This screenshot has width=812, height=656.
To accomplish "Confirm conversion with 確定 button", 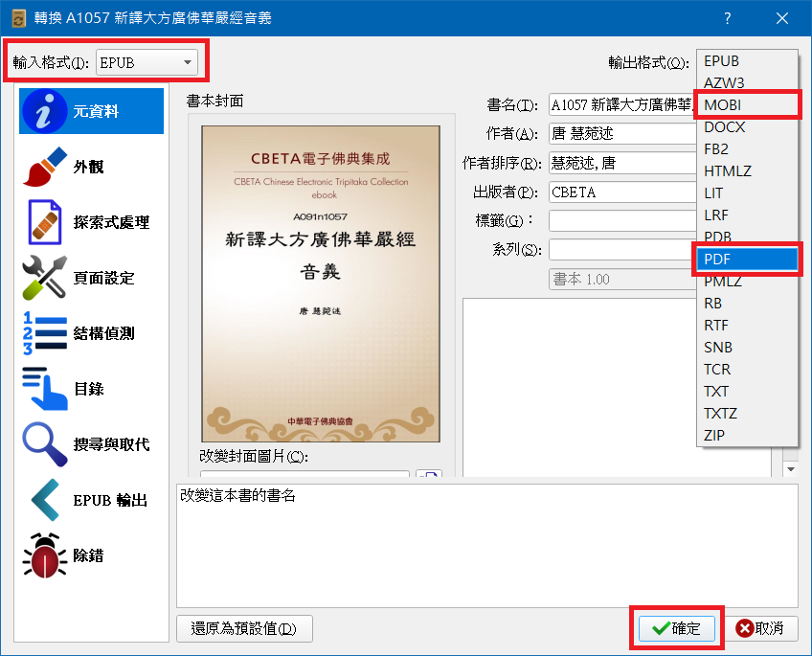I will click(677, 628).
